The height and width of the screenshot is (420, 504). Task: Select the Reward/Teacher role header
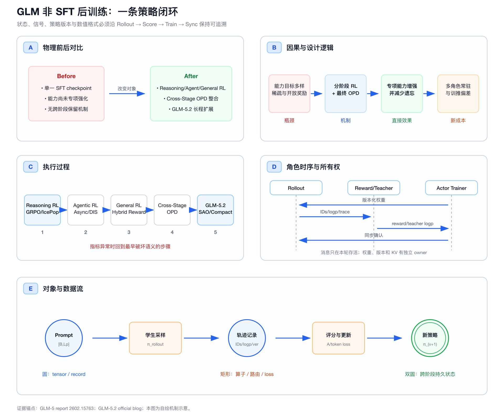[x=374, y=188]
